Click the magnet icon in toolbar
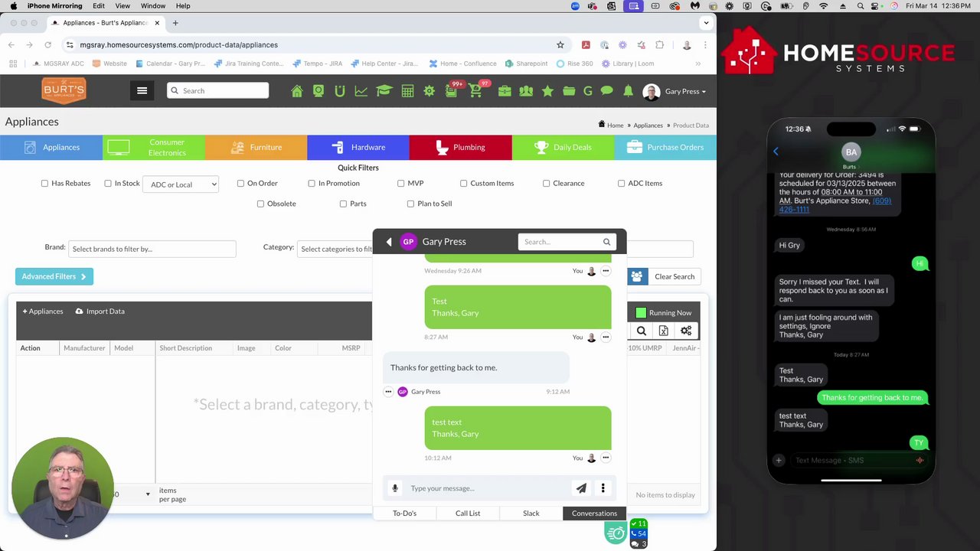 (340, 91)
